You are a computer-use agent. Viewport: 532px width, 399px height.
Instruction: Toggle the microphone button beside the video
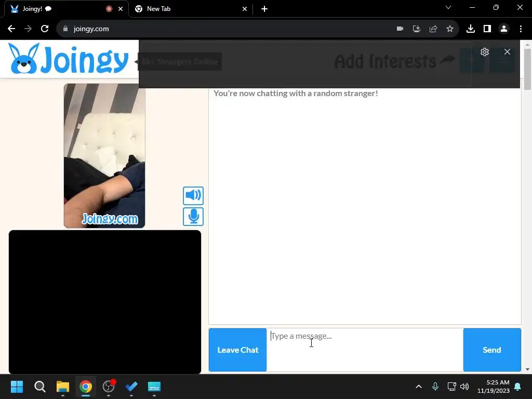point(193,217)
